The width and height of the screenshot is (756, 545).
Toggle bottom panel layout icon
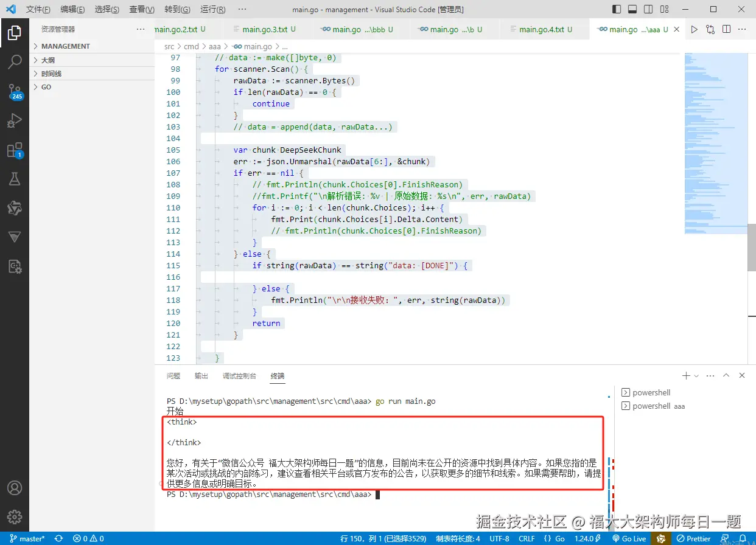click(x=632, y=9)
